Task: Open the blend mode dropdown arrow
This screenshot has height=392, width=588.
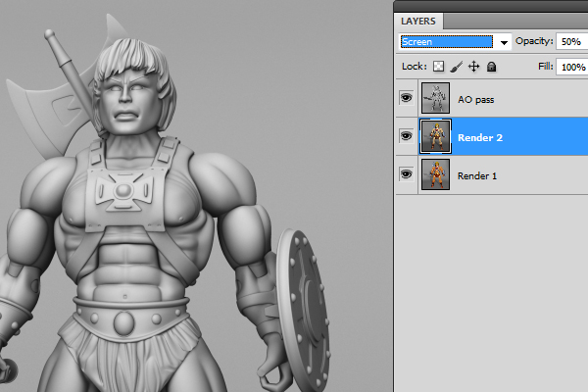Action: [x=505, y=42]
